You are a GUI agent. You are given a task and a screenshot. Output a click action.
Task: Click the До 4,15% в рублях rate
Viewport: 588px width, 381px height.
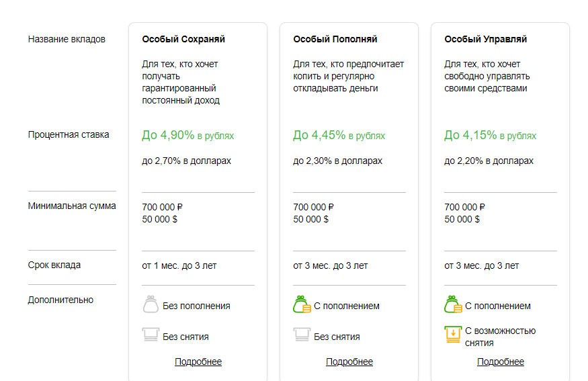[490, 135]
